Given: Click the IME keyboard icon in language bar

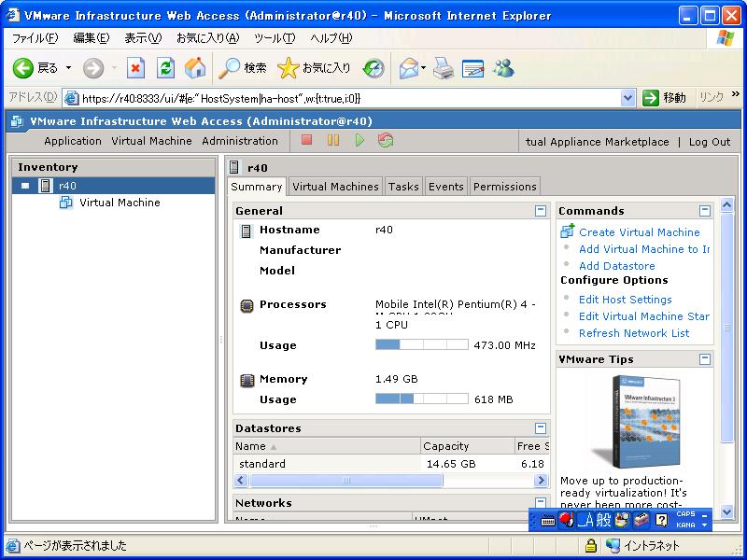Looking at the screenshot, I should pyautogui.click(x=548, y=521).
